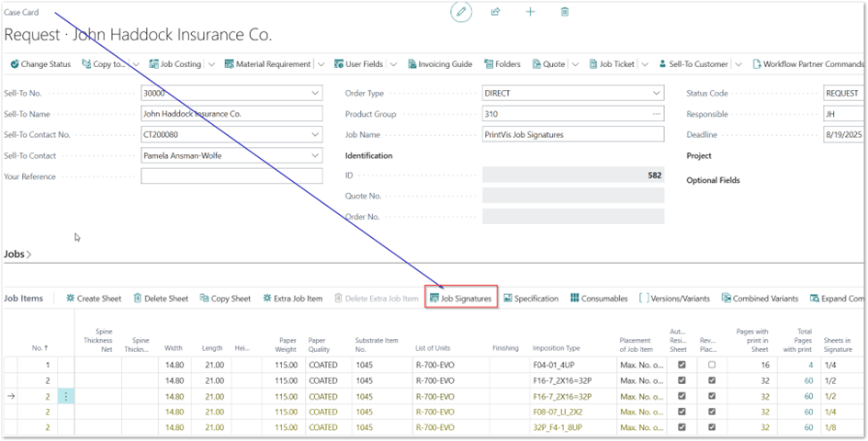Toggle Reverse Placement checkbox in second row
868x441 pixels.
tap(712, 380)
